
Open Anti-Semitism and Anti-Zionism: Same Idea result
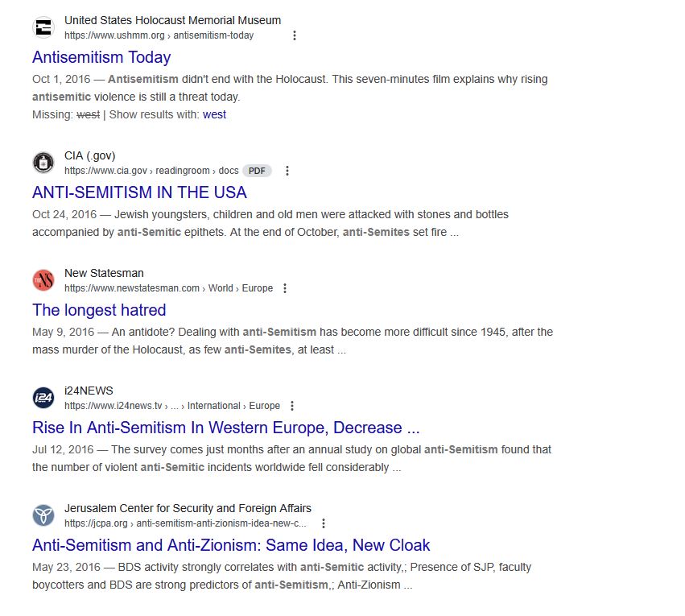[x=231, y=545]
